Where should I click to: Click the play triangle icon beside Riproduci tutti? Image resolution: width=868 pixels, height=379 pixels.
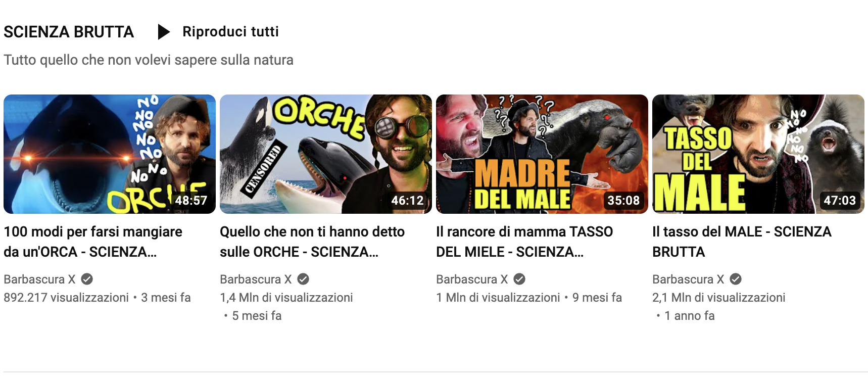(164, 32)
